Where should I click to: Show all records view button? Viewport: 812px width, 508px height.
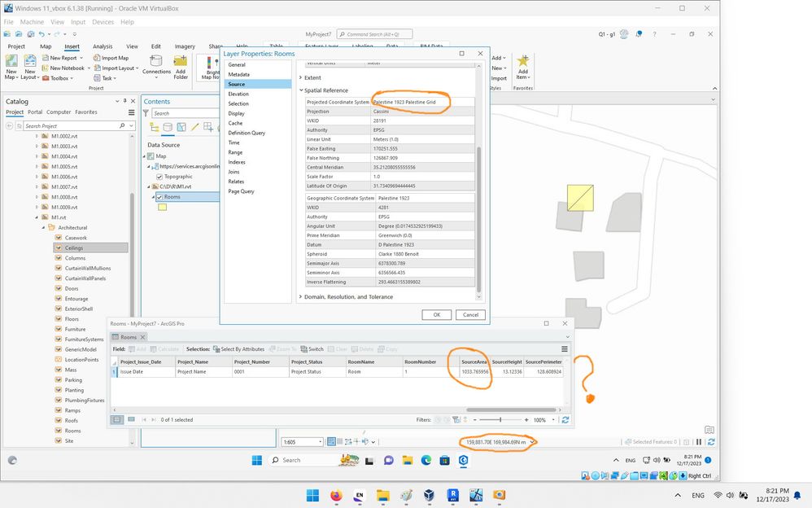(x=117, y=420)
